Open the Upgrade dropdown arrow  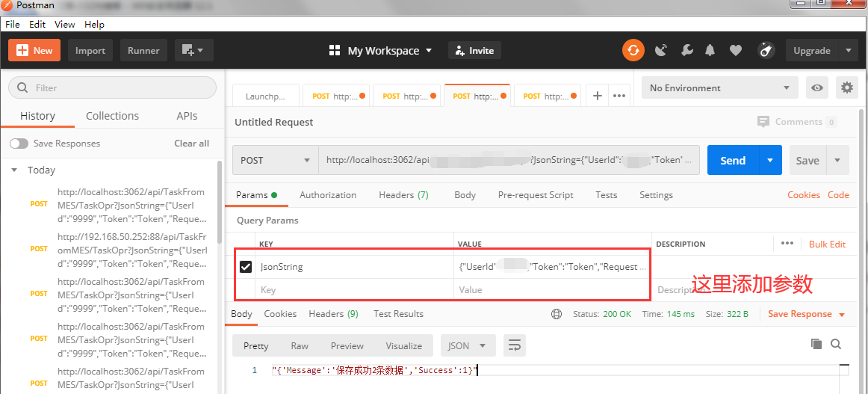849,50
